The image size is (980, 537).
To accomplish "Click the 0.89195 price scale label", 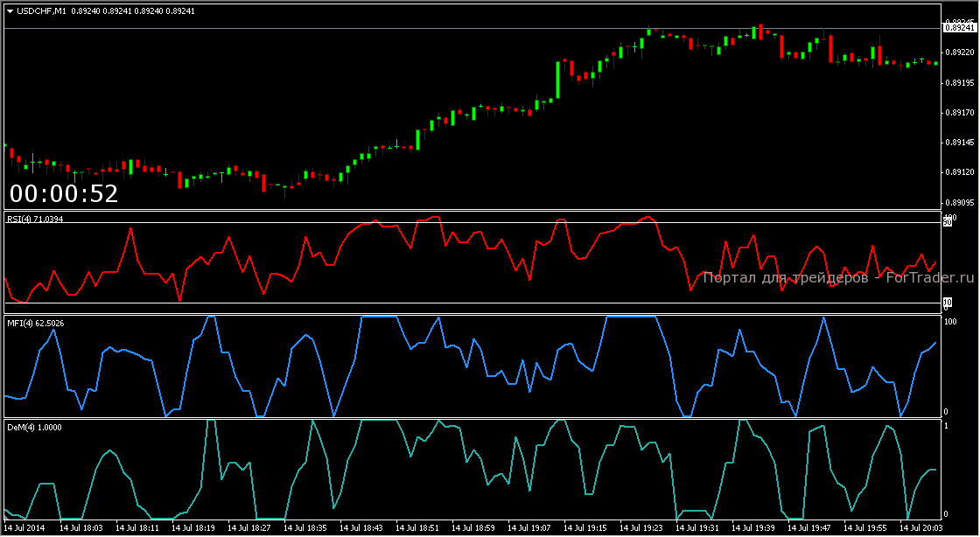I will 959,82.
